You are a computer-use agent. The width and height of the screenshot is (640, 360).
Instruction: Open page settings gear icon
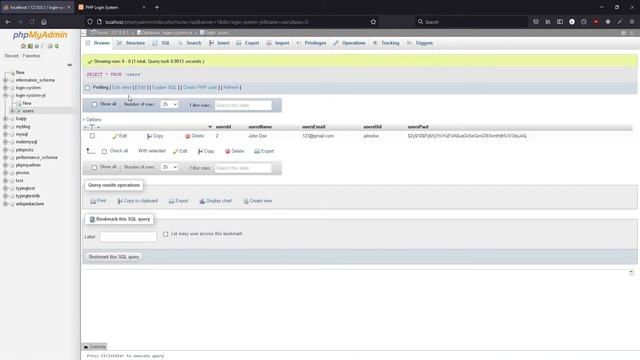pos(624,33)
